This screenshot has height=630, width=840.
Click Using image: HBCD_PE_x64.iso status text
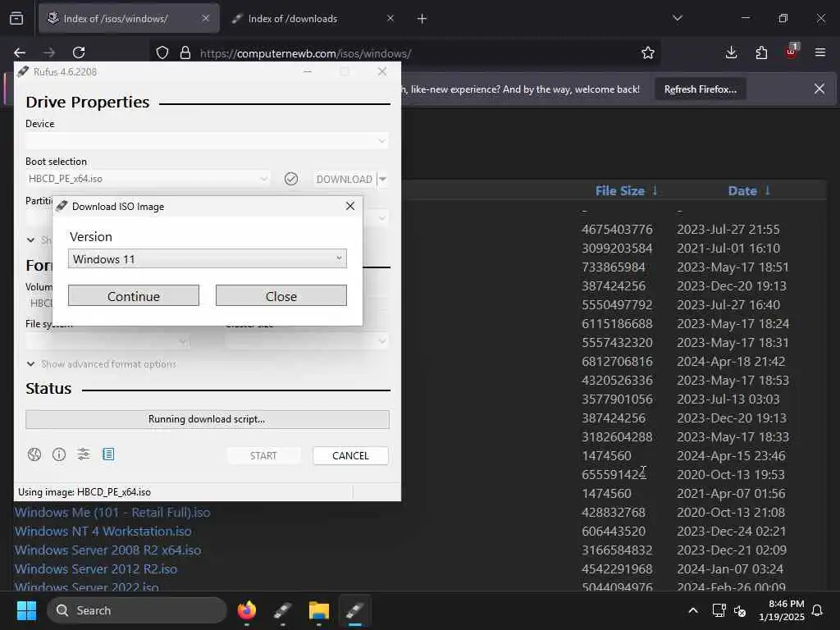pos(84,492)
